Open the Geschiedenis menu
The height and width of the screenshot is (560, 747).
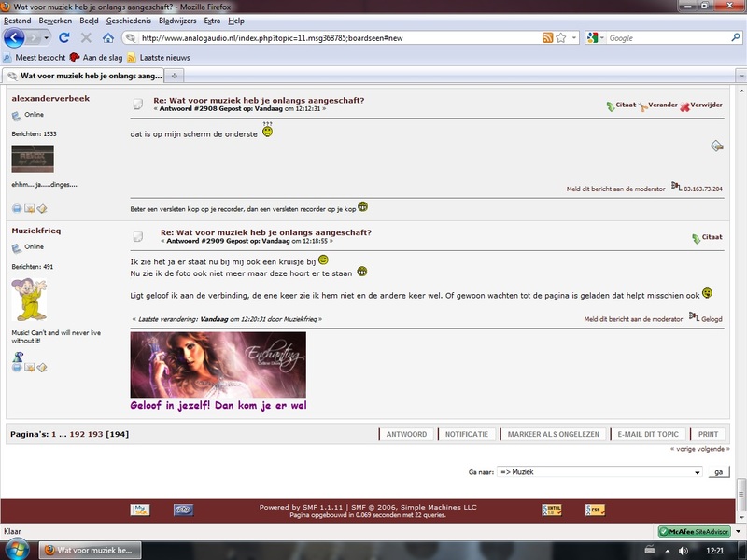[x=130, y=20]
